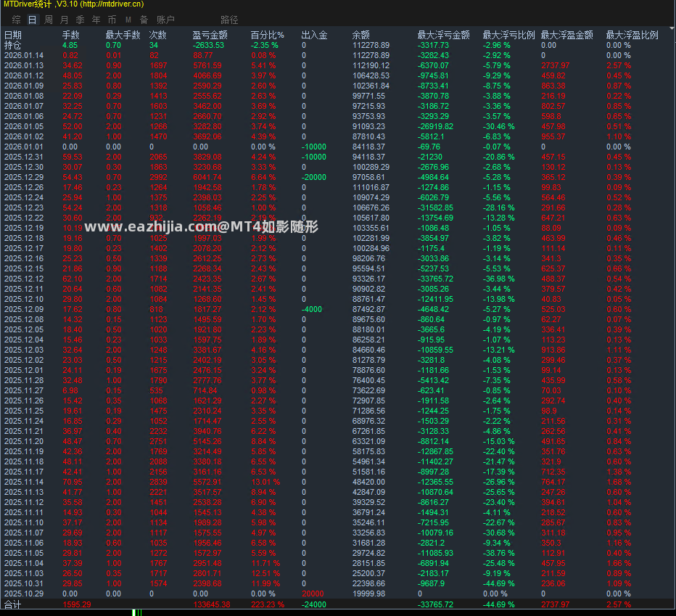The height and width of the screenshot is (616, 676).
Task: Click the 出入金 column header
Action: coord(314,35)
